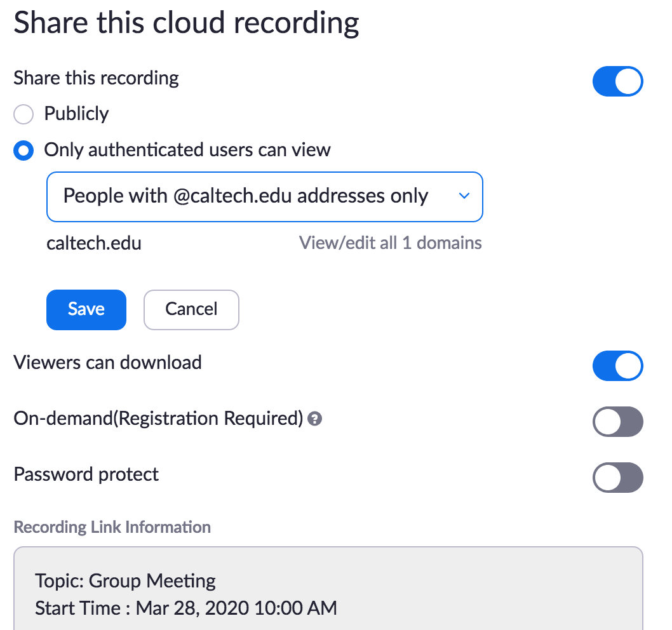Open the People with @caltech.edu addresses dropdown
The image size is (672, 630).
[x=264, y=196]
